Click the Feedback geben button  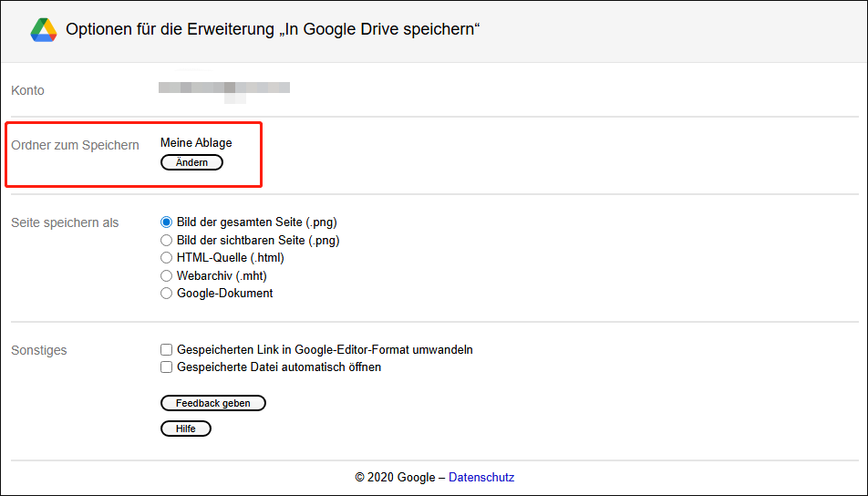click(x=213, y=403)
